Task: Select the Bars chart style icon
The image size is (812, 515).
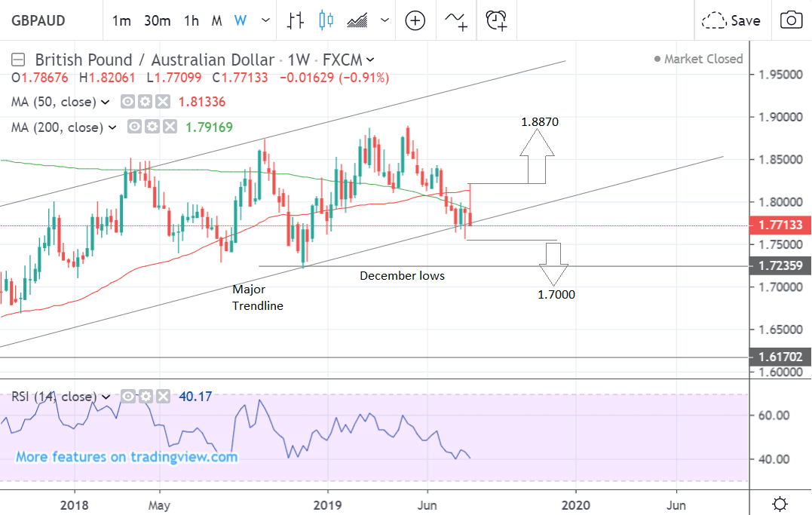Action: [296, 20]
